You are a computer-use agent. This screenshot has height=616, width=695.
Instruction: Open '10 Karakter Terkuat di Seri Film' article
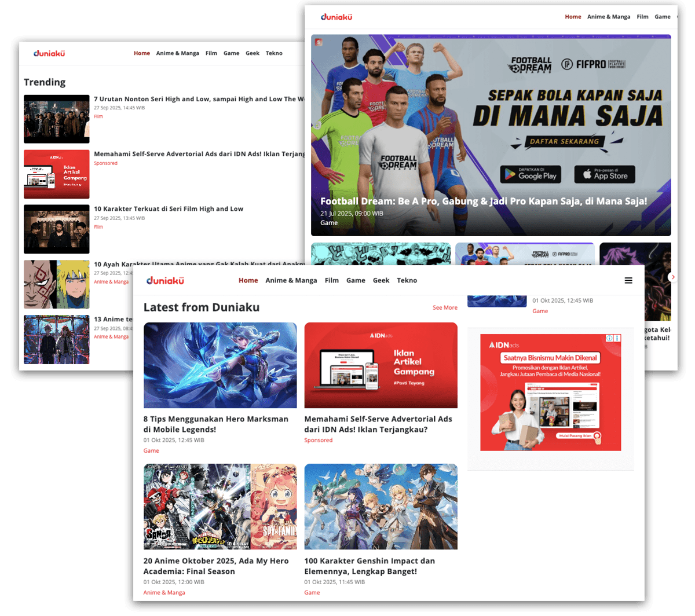[169, 209]
